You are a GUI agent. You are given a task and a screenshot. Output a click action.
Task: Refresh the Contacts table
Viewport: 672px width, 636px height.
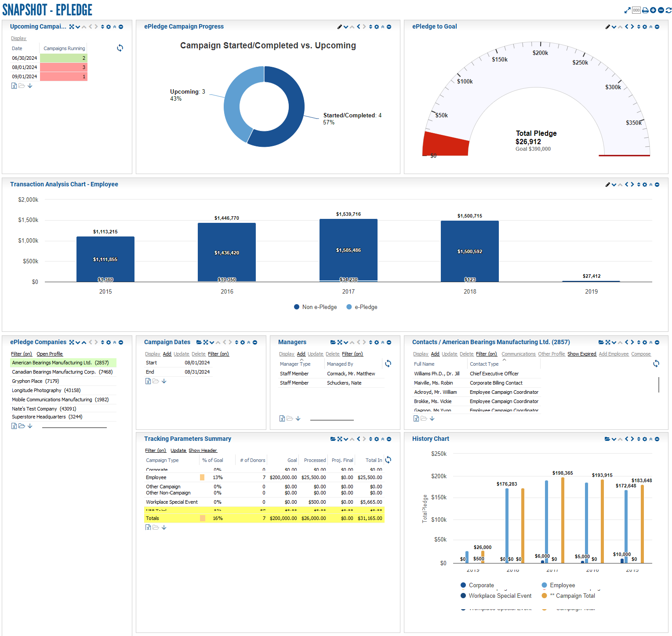656,363
